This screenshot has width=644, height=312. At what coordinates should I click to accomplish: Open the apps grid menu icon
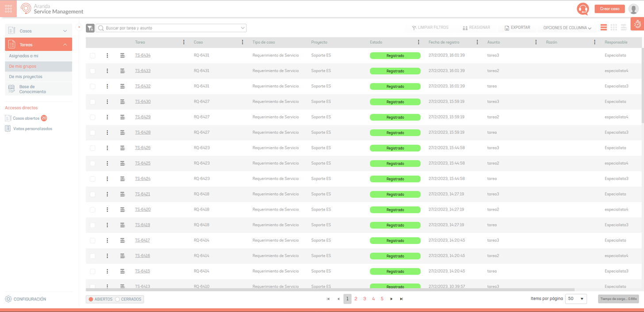pos(8,9)
